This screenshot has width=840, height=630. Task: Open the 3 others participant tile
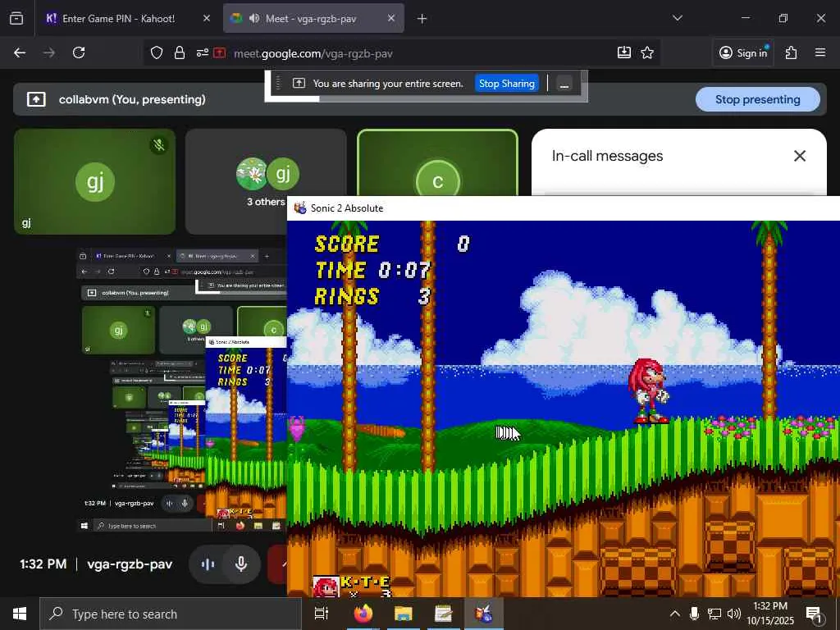pos(266,181)
